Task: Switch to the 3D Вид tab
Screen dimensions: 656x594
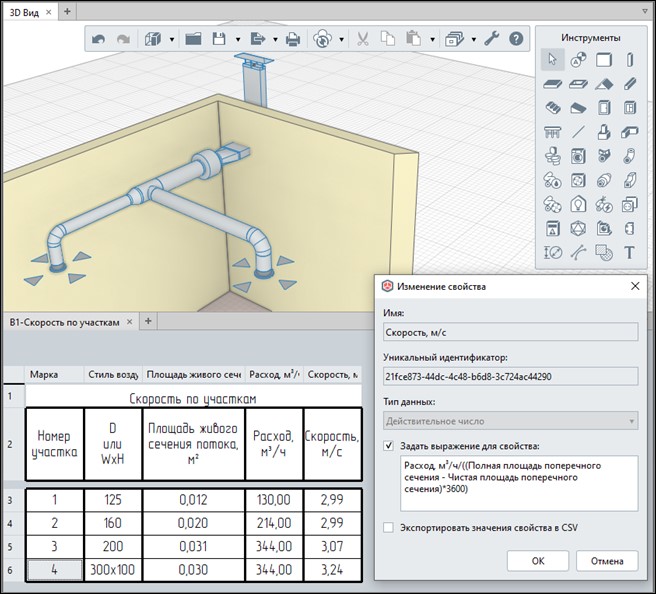Action: 24,13
